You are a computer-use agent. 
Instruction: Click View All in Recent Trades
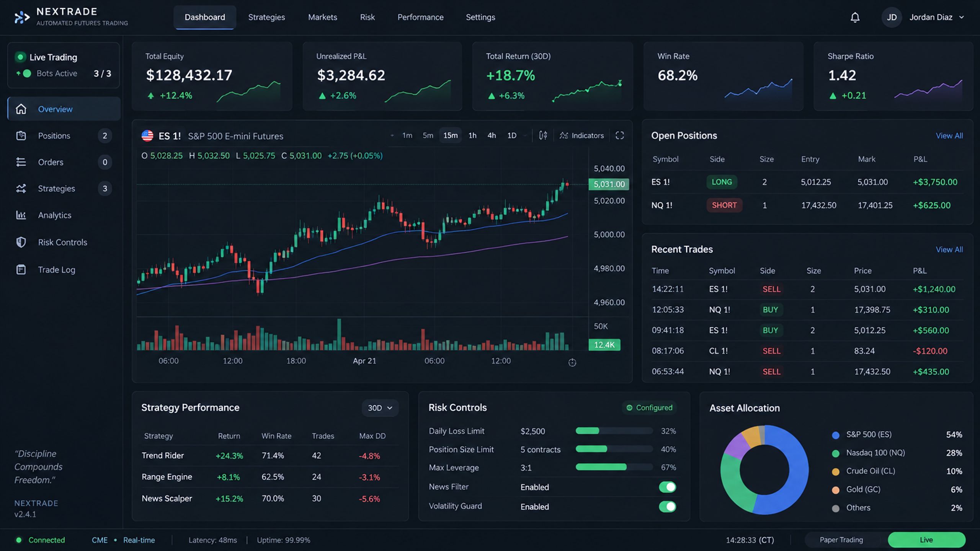pyautogui.click(x=949, y=249)
